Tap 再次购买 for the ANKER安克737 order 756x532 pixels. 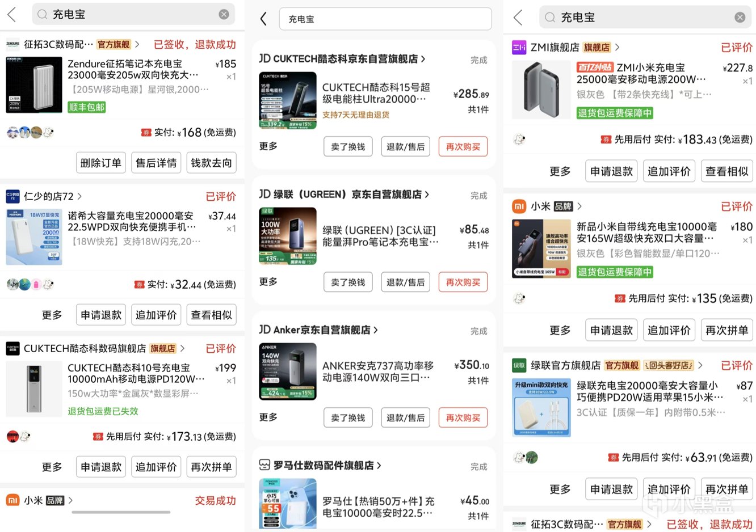click(463, 417)
